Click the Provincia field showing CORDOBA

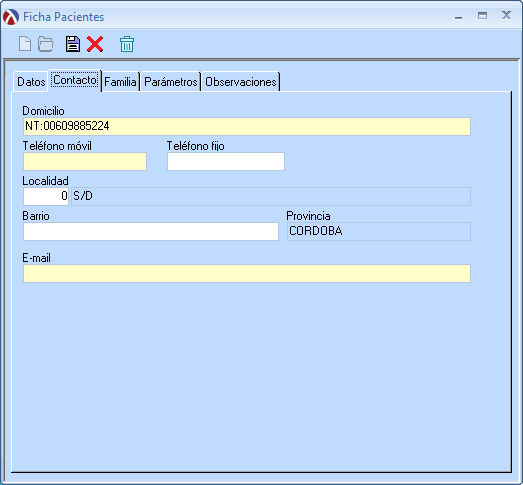[x=379, y=231]
